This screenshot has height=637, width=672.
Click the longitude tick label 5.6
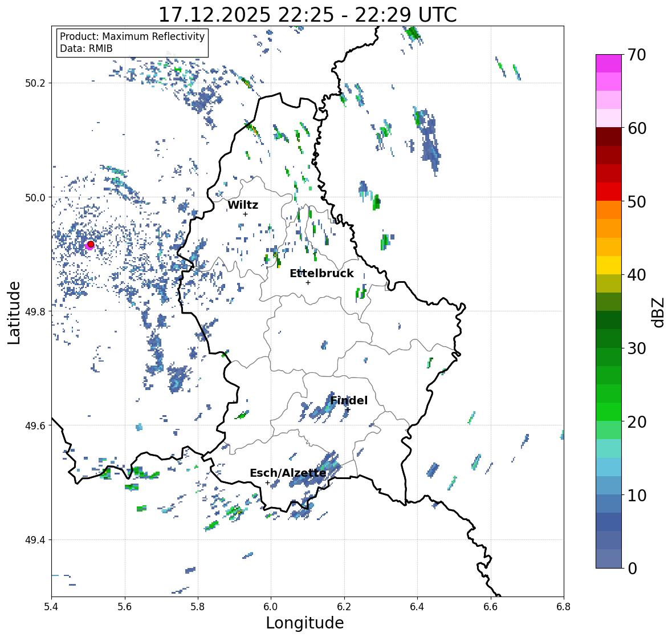coord(125,606)
